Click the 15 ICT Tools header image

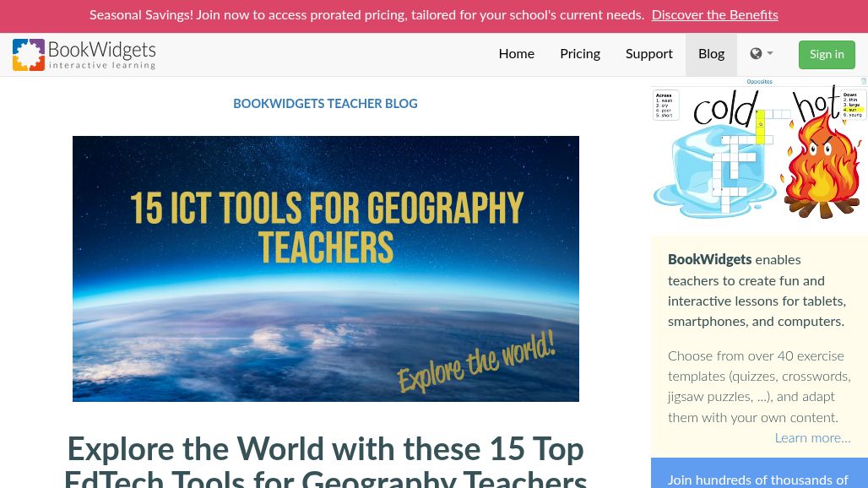point(326,268)
